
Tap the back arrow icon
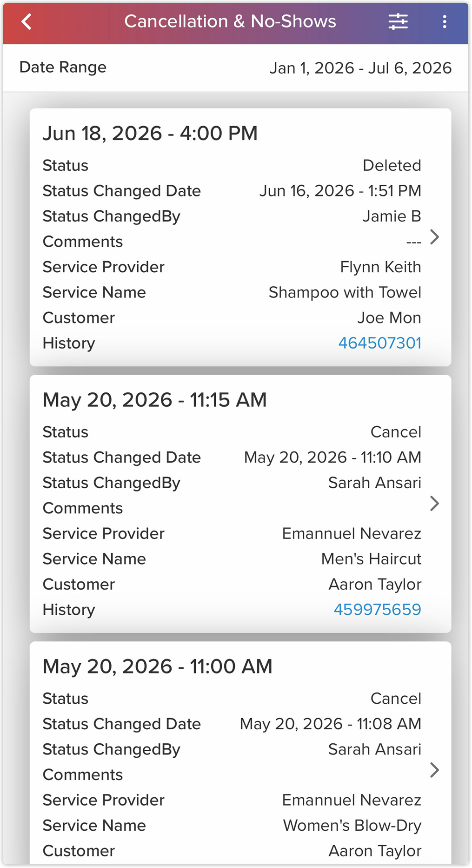[27, 21]
